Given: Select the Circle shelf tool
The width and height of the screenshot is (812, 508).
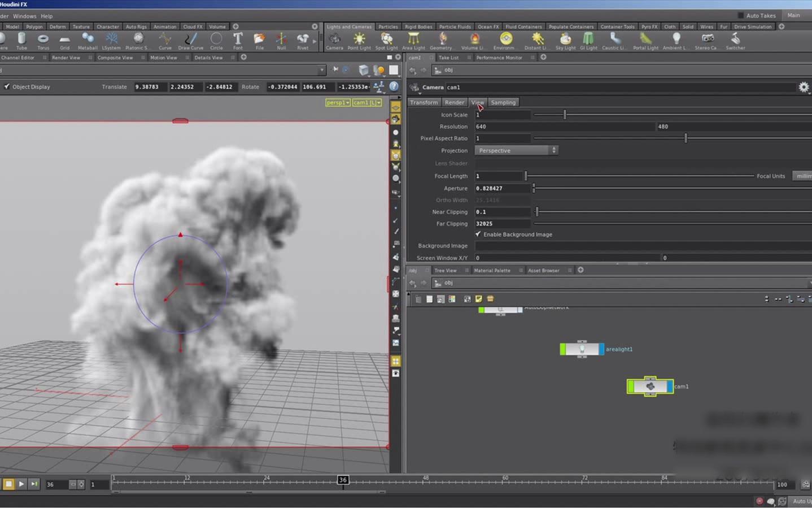Looking at the screenshot, I should pyautogui.click(x=216, y=41).
